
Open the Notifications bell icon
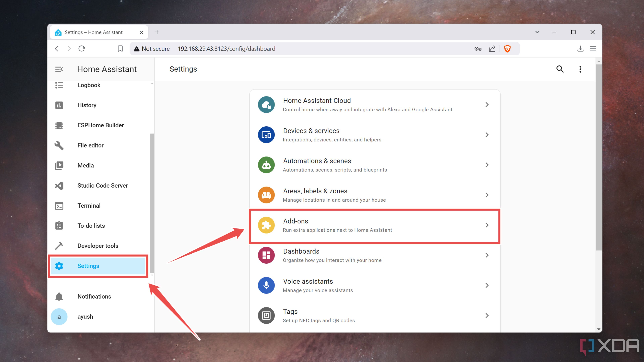[x=59, y=296]
